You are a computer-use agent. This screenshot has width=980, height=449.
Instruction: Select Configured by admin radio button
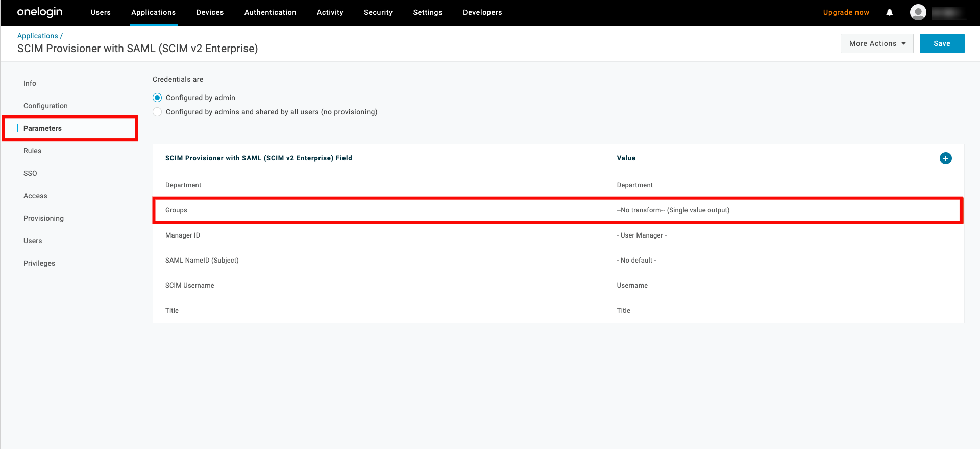pos(157,98)
